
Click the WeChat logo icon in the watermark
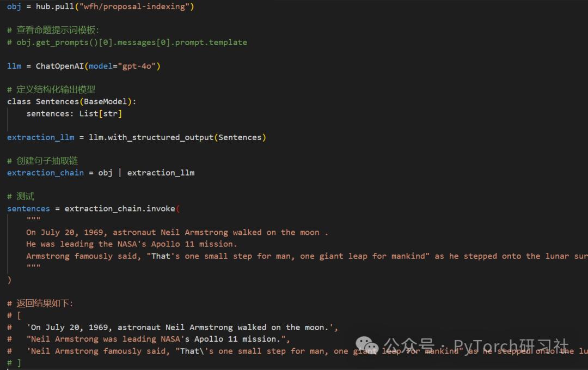[x=367, y=345]
